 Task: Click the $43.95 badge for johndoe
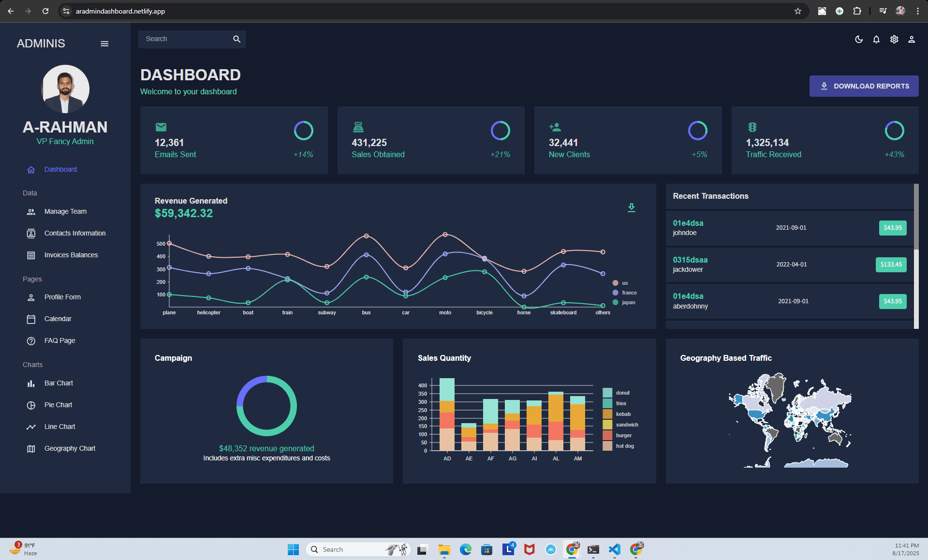tap(893, 228)
